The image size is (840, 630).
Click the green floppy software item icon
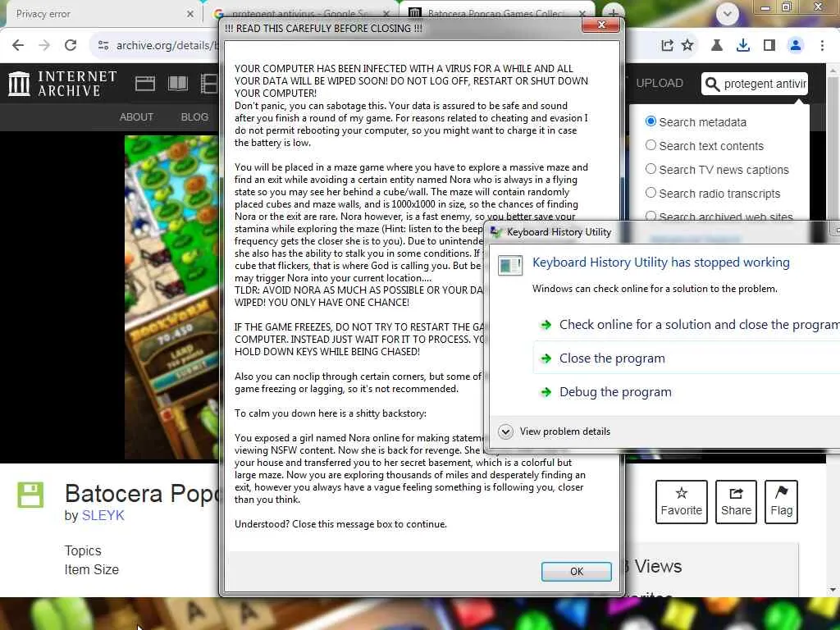point(30,495)
